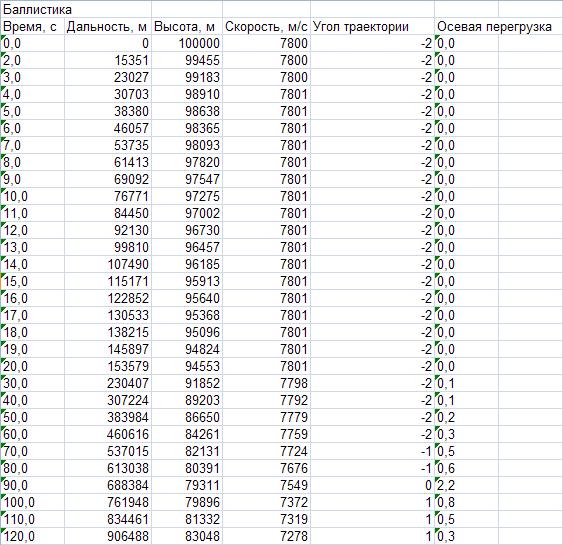Select speed cell '7798'
Image resolution: width=563 pixels, height=545 pixels.
point(266,383)
